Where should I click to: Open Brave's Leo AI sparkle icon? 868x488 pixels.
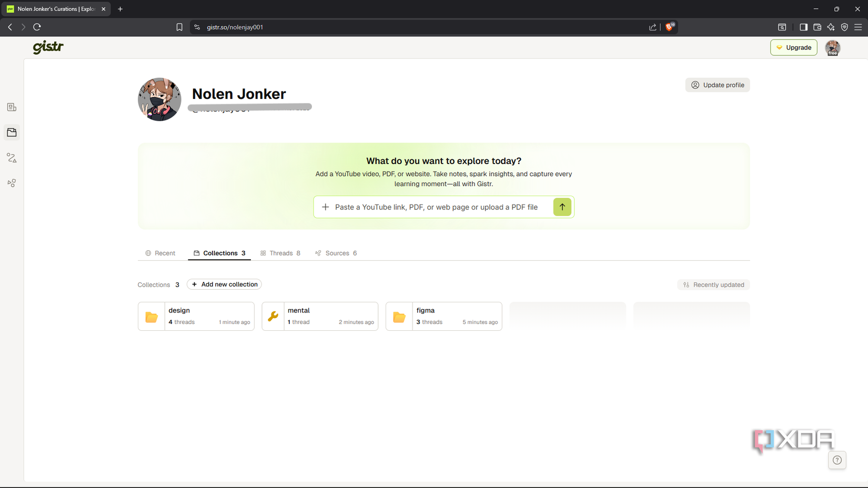click(831, 27)
